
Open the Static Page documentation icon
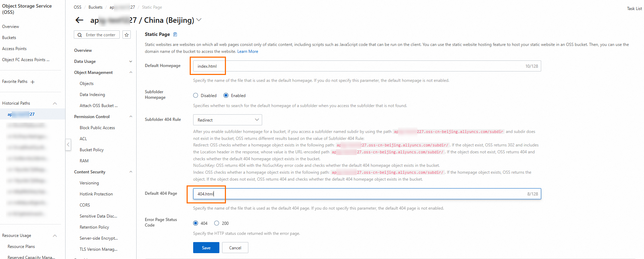pos(175,34)
